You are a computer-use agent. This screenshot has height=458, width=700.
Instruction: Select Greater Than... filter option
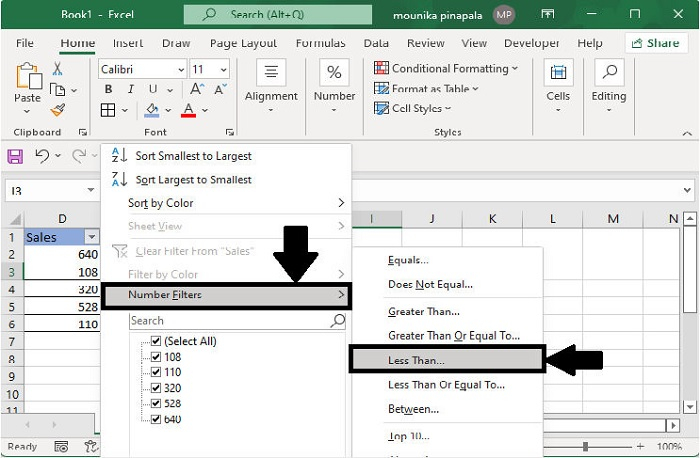424,312
